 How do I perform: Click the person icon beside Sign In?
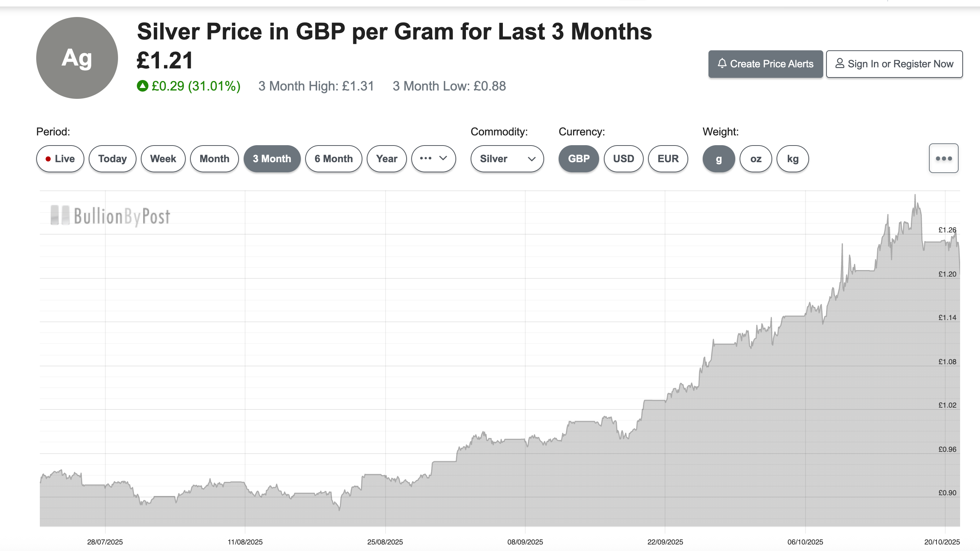click(840, 64)
